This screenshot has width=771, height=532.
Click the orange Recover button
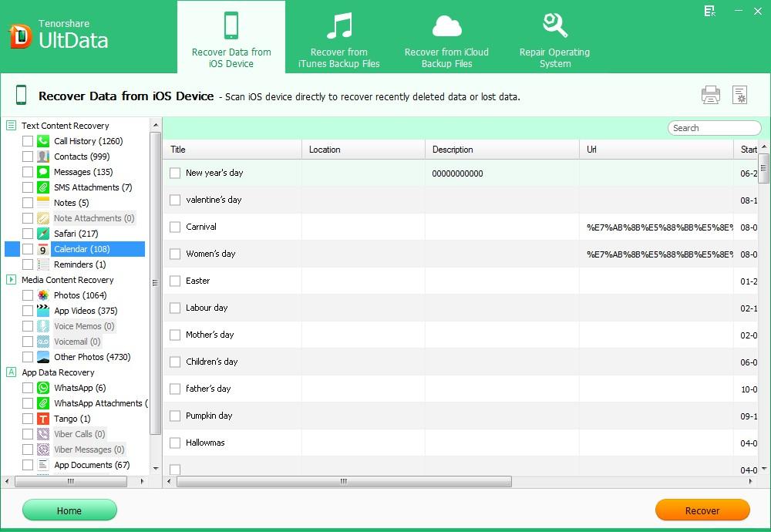point(702,510)
